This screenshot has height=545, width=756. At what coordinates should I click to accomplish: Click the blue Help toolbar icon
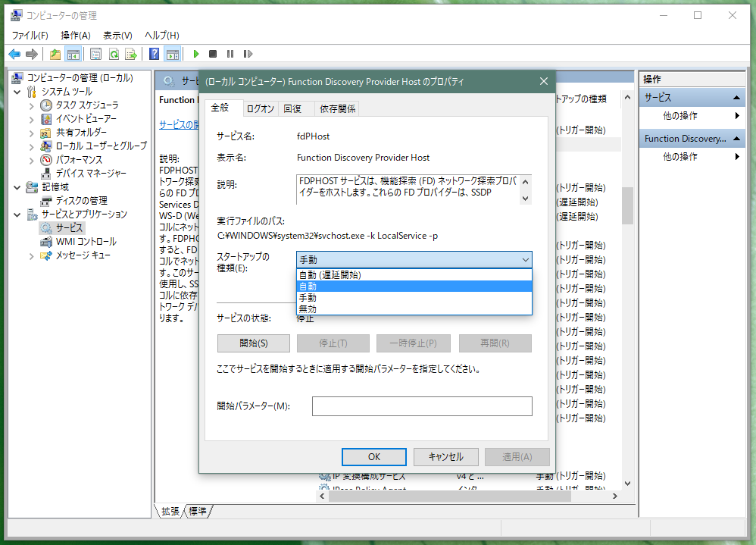155,54
